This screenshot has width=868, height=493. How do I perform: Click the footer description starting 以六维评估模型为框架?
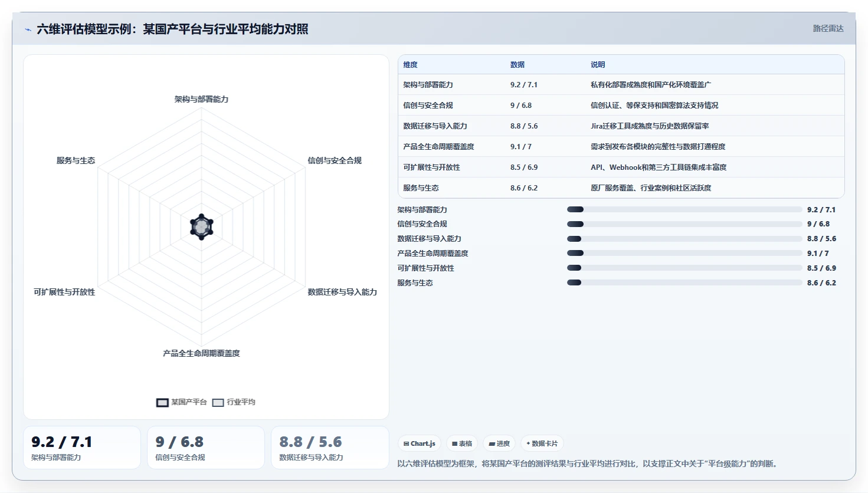(589, 464)
